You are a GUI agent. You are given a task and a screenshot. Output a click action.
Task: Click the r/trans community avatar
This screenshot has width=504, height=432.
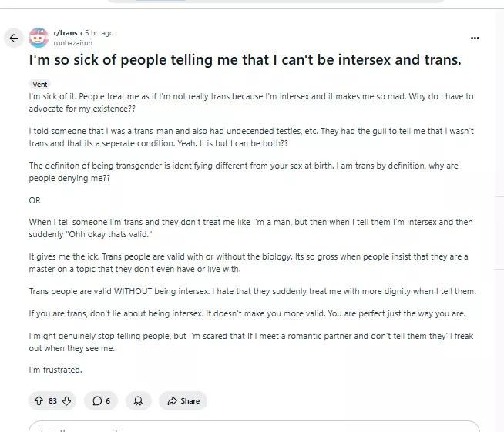point(39,38)
